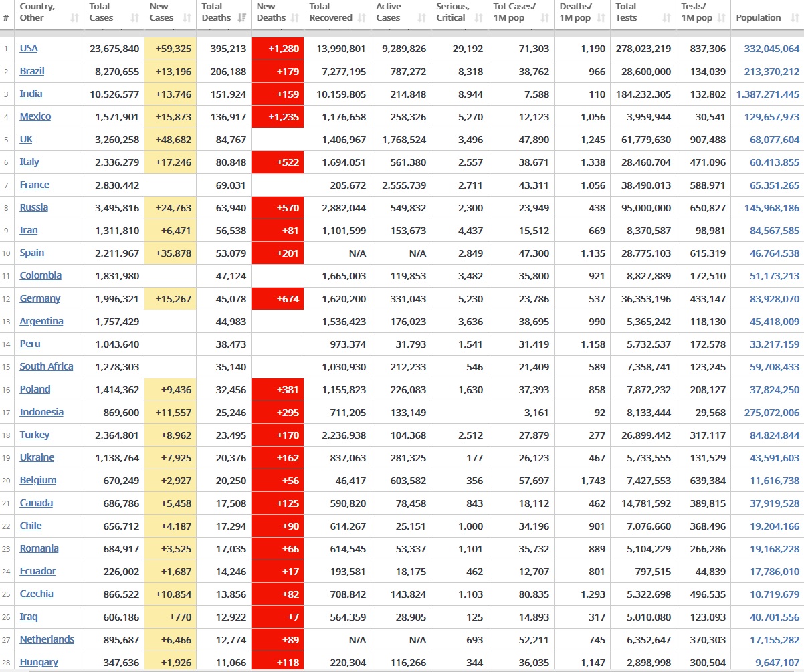
Task: Open the India country link
Action: [31, 94]
